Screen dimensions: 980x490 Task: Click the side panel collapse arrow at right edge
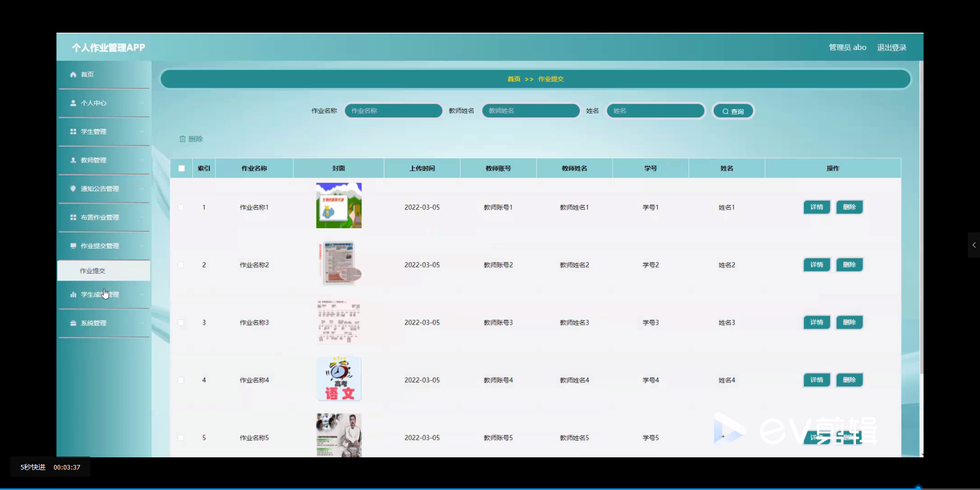click(x=974, y=245)
